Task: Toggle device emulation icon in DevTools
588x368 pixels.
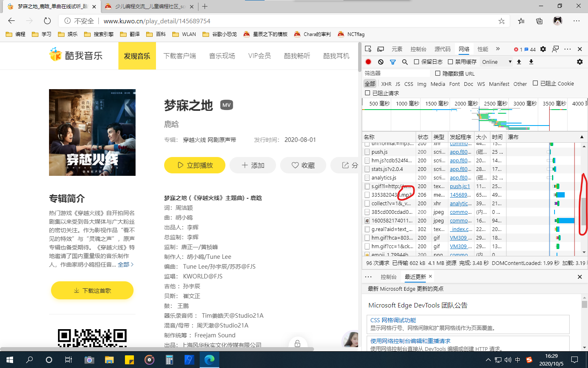Action: tap(381, 49)
